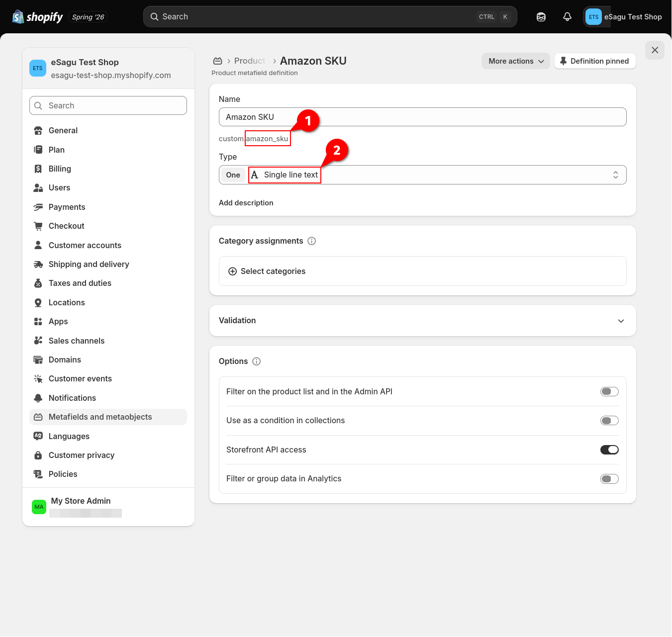Click the Shipping and delivery truck icon
Screen dimensions: 672x637
pos(38,265)
